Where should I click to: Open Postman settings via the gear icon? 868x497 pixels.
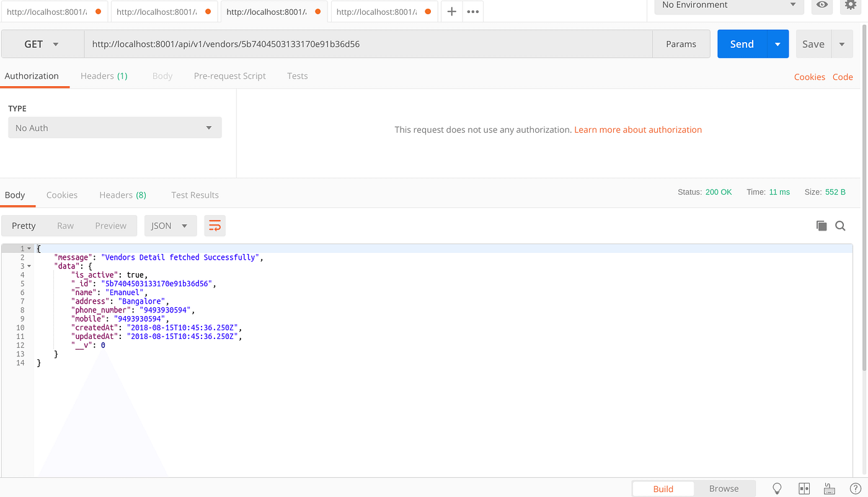click(850, 6)
